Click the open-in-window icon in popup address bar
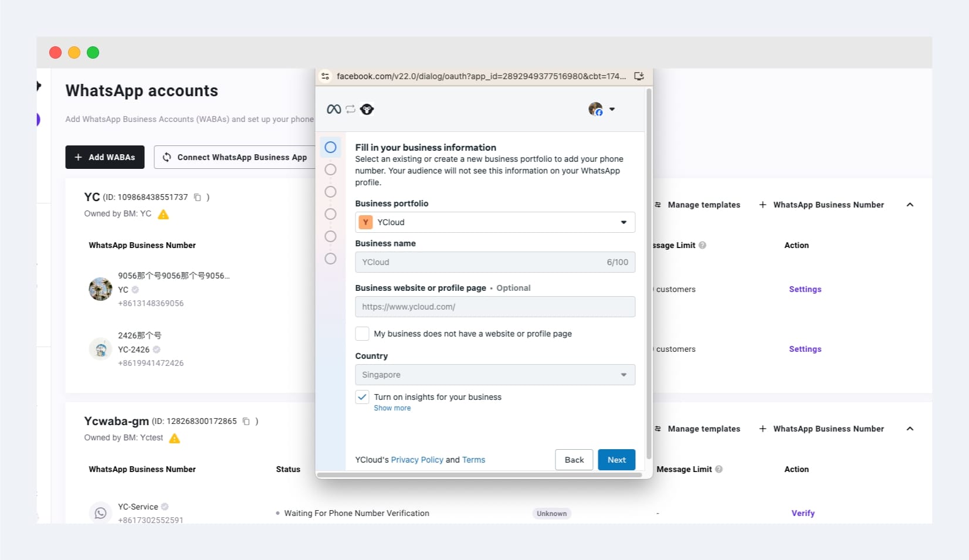The width and height of the screenshot is (969, 560). click(639, 76)
